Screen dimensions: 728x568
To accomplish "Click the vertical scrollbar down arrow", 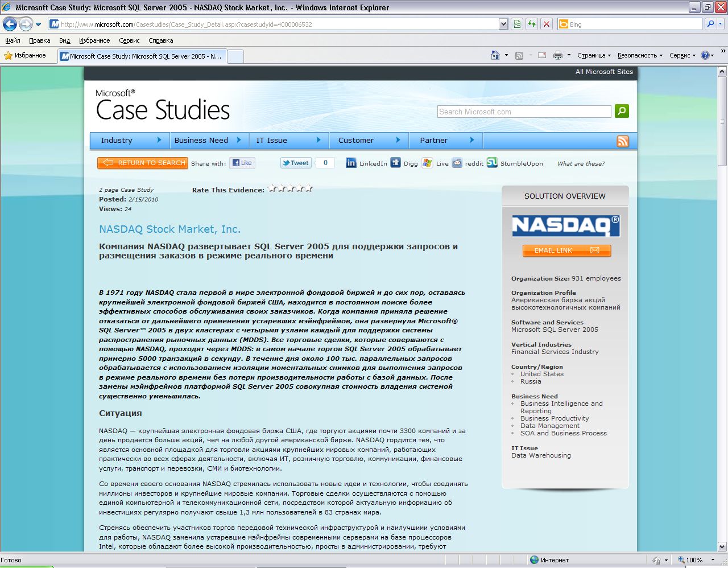I will (722, 547).
